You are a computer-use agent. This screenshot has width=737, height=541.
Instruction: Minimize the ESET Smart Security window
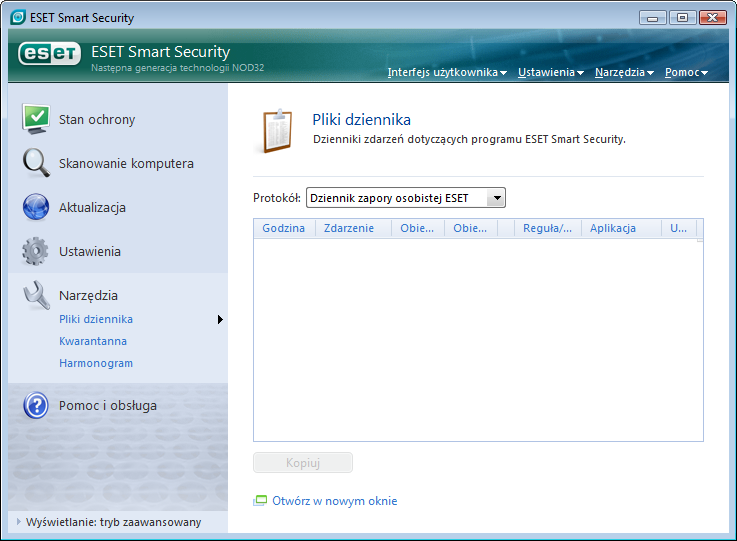(652, 18)
